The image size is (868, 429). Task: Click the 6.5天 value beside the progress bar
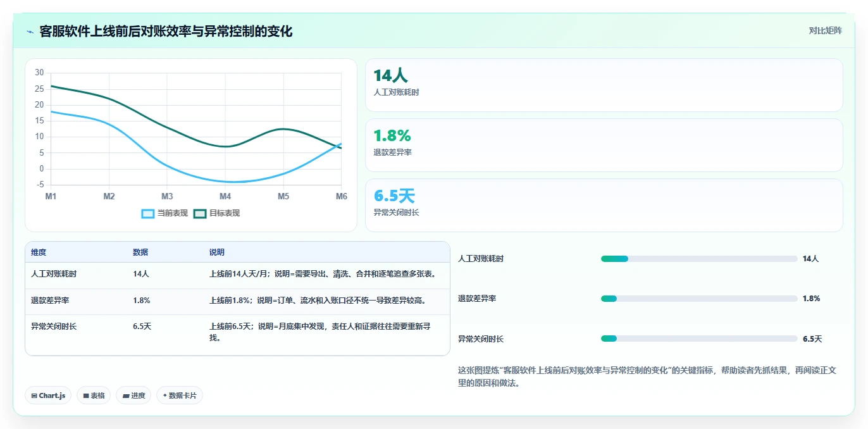812,339
